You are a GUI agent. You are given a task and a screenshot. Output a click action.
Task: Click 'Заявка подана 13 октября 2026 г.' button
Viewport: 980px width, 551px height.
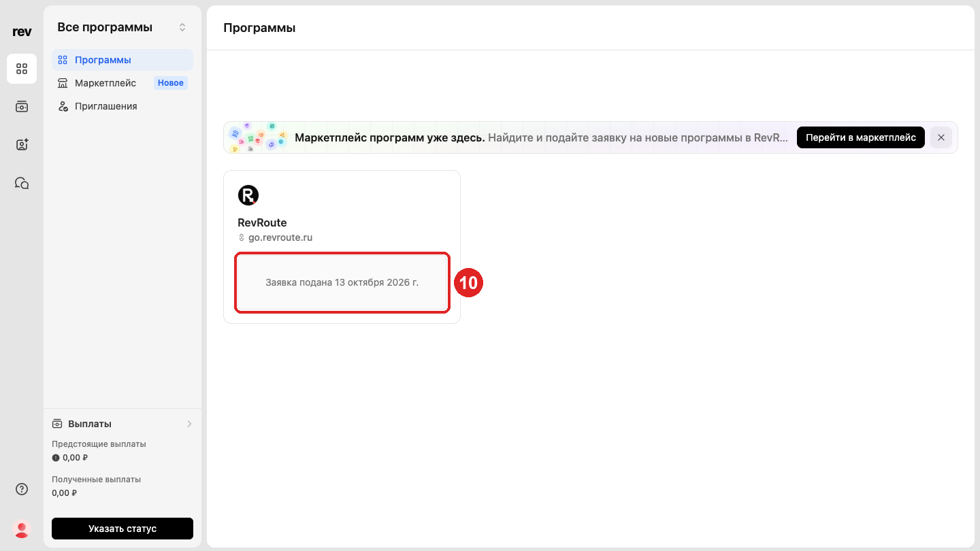pyautogui.click(x=342, y=282)
